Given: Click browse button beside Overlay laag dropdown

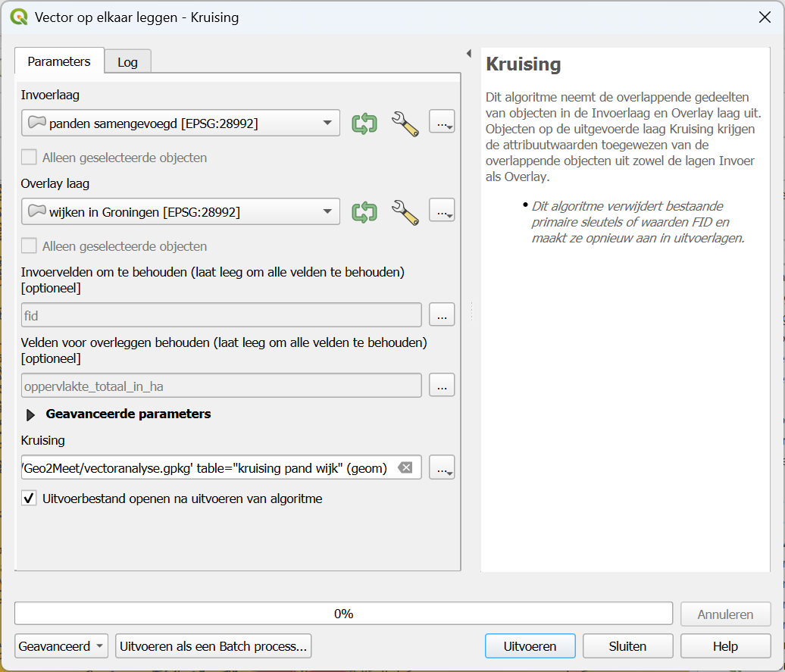Looking at the screenshot, I should tap(442, 212).
